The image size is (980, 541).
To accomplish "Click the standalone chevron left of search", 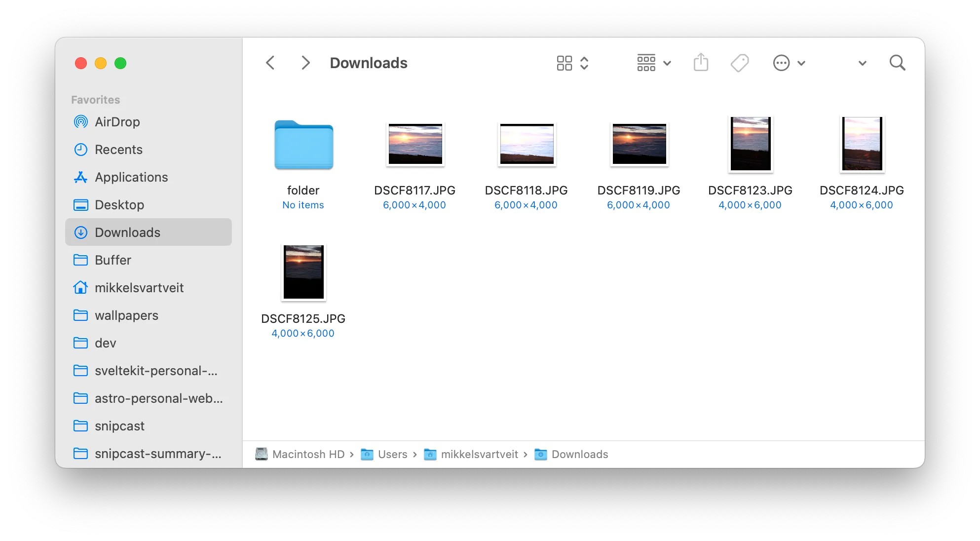I will tap(862, 63).
